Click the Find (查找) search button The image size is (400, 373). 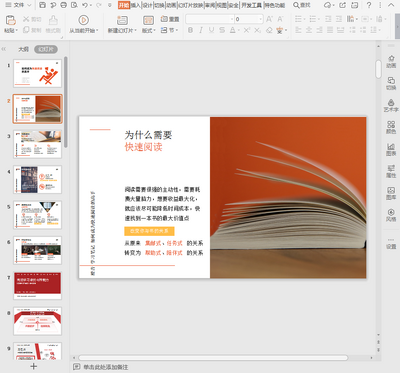coord(302,5)
